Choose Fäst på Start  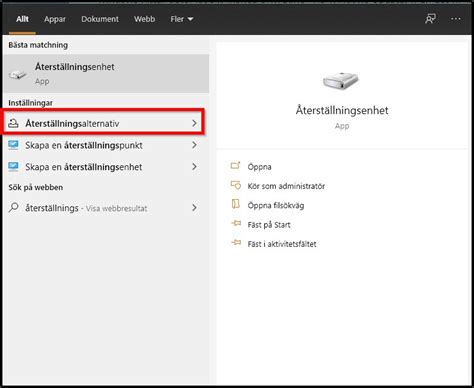269,225
